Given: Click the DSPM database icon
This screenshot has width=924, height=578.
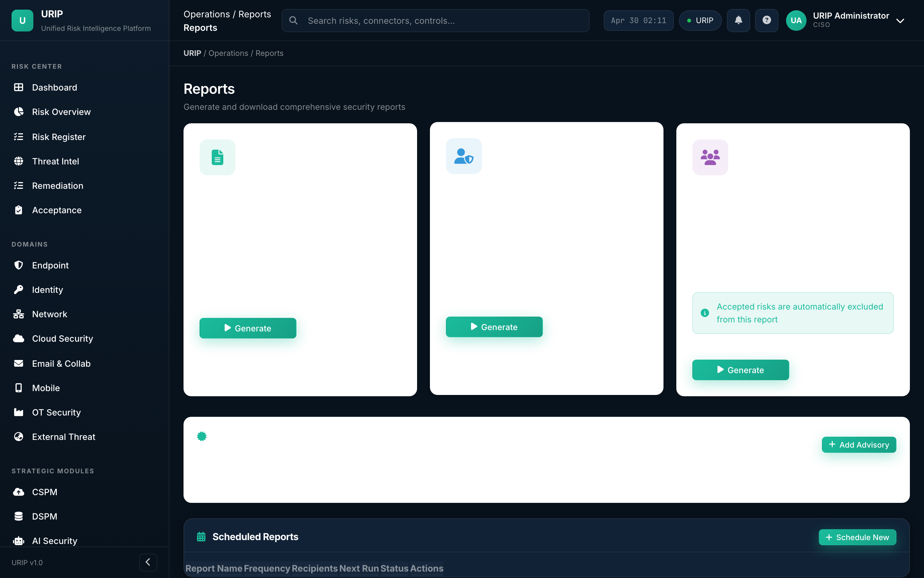Looking at the screenshot, I should click(18, 516).
